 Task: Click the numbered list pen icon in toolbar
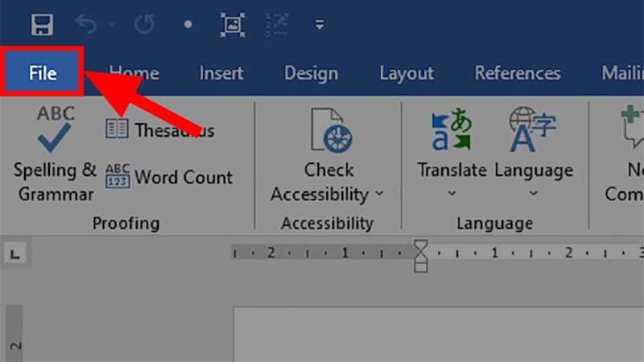[277, 24]
